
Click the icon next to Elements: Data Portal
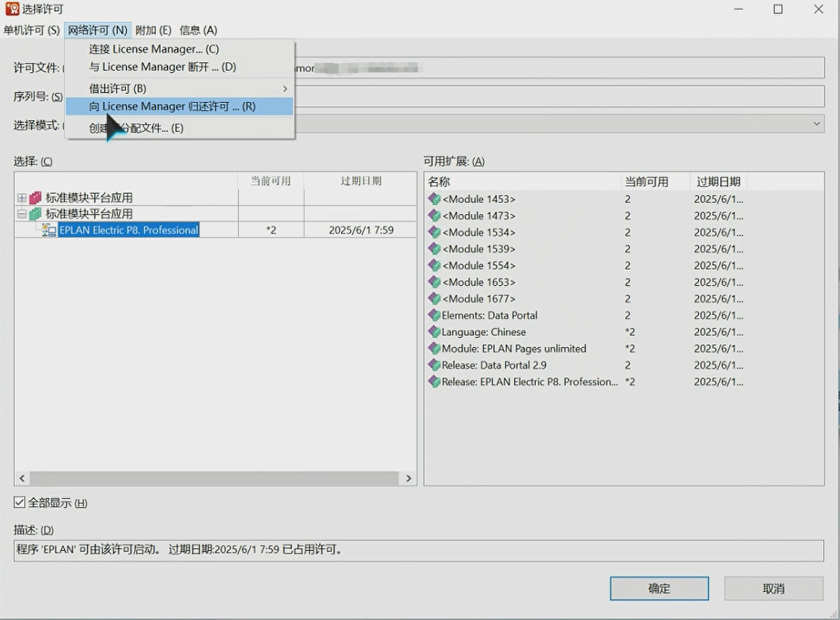click(x=435, y=315)
